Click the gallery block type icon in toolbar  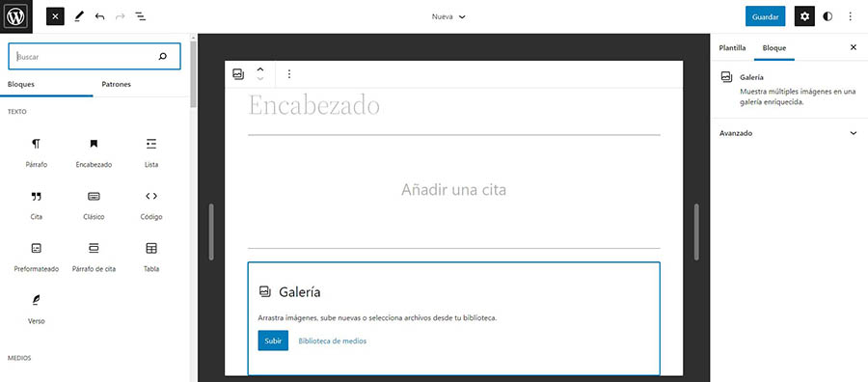click(238, 74)
